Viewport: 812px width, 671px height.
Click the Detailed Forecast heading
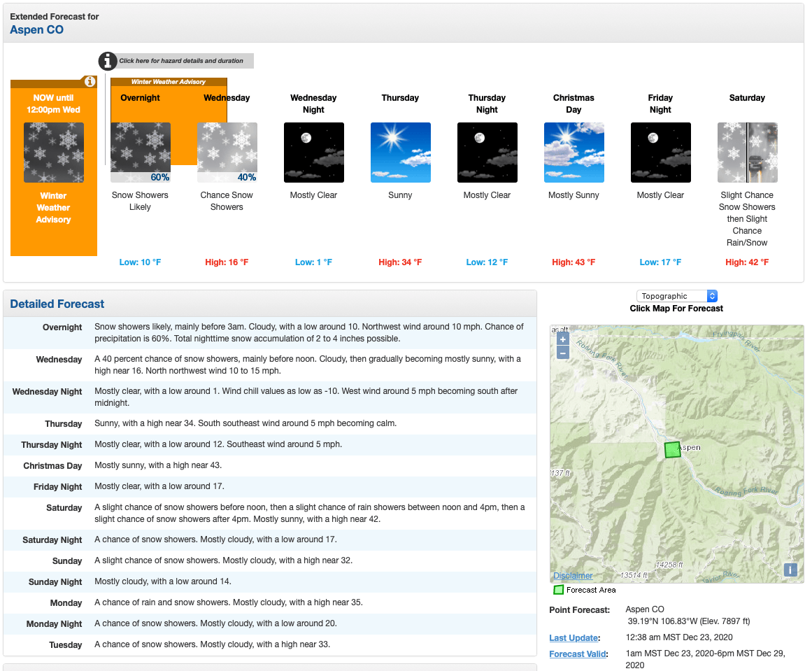[57, 304]
